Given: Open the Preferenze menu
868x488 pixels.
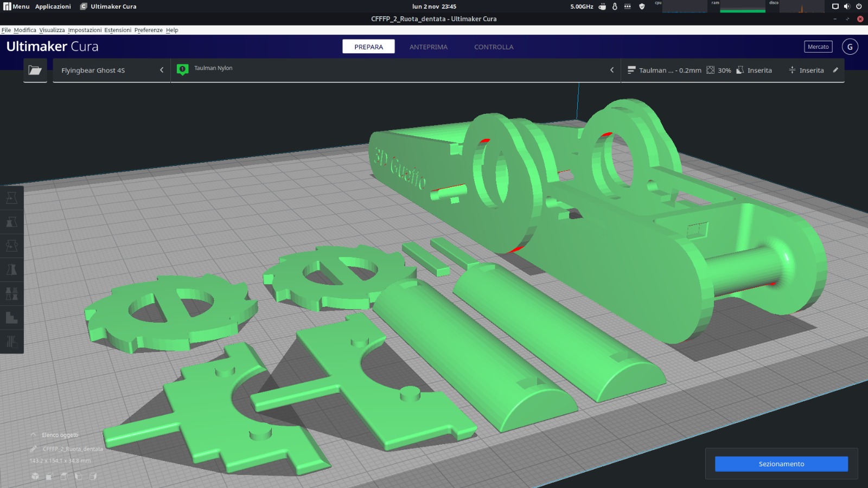Looking at the screenshot, I should 149,30.
